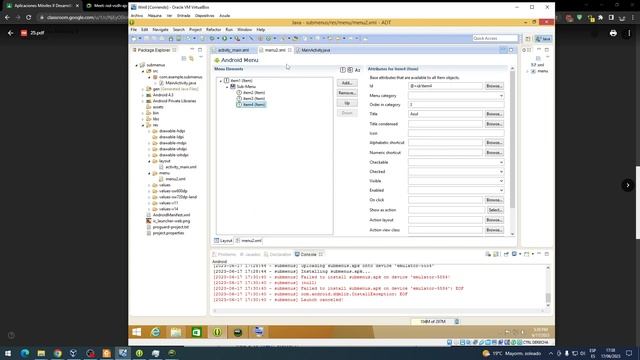Collapse the Sub-Menu tree node

click(227, 87)
